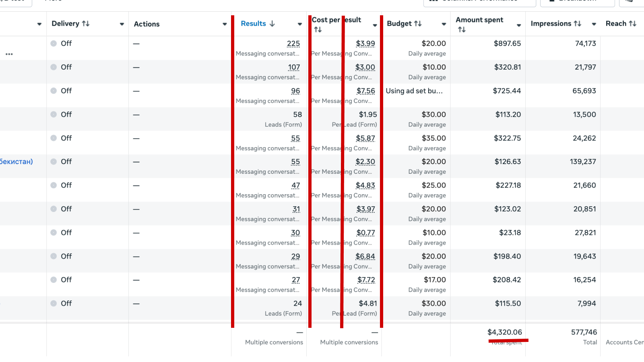Sort by Impressions arrows icon
This screenshot has width=644, height=362.
(x=578, y=24)
